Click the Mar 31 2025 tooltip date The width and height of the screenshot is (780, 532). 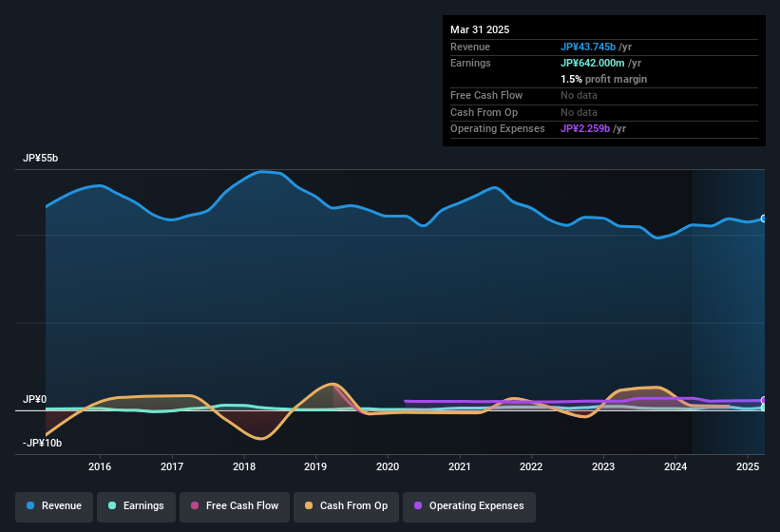480,29
